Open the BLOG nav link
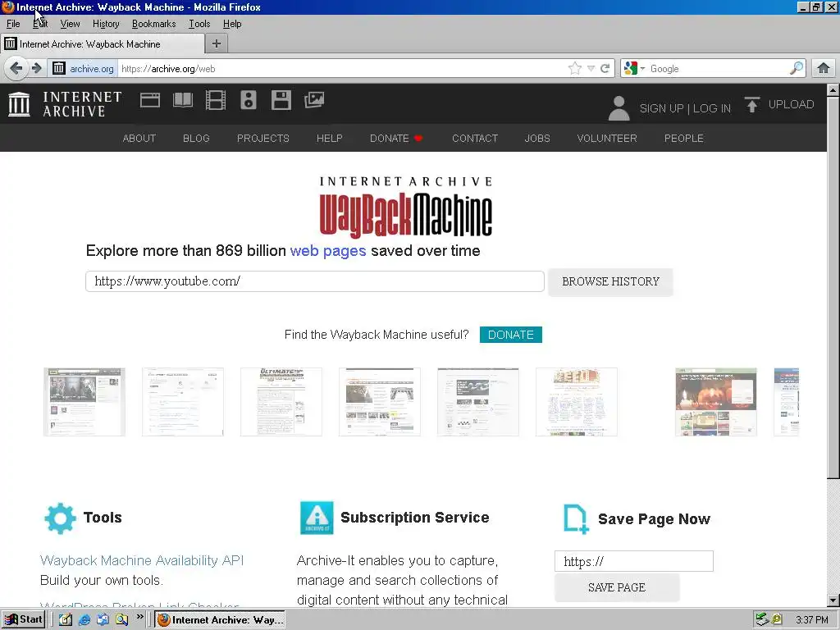This screenshot has width=840, height=630. (x=196, y=138)
